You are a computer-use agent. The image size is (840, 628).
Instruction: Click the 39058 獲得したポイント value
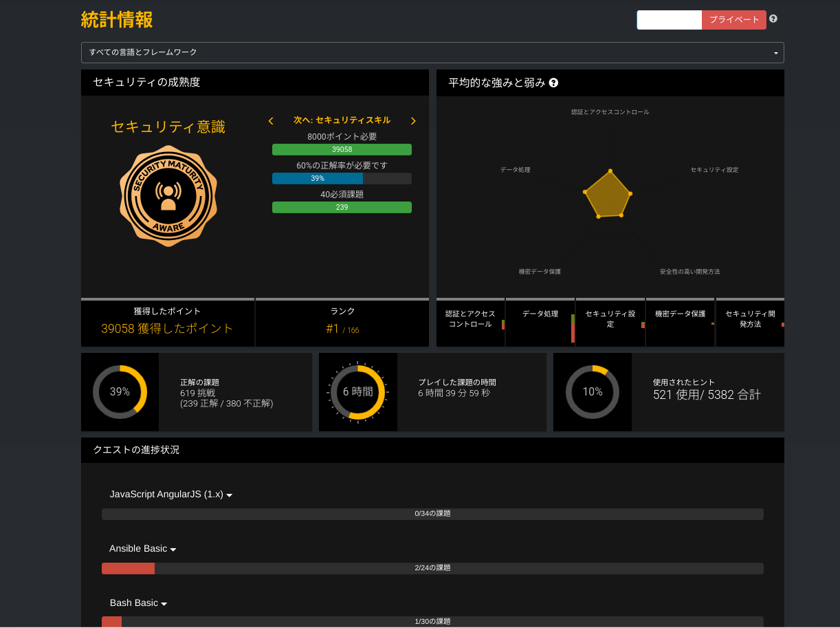tap(167, 329)
